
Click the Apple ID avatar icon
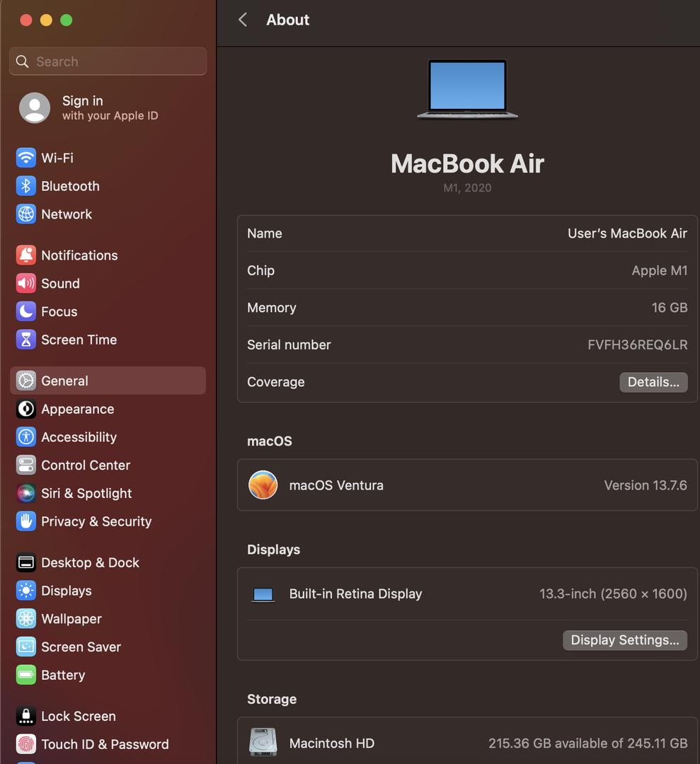35,108
